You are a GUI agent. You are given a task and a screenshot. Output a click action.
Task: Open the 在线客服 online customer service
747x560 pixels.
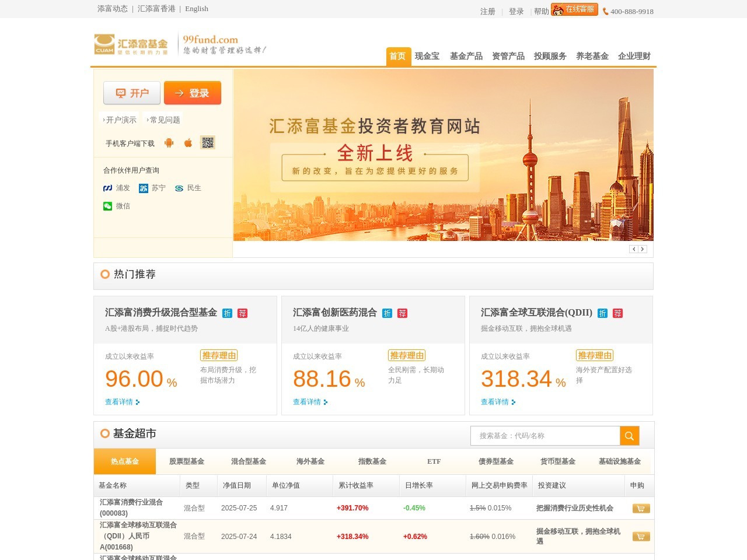[574, 9]
